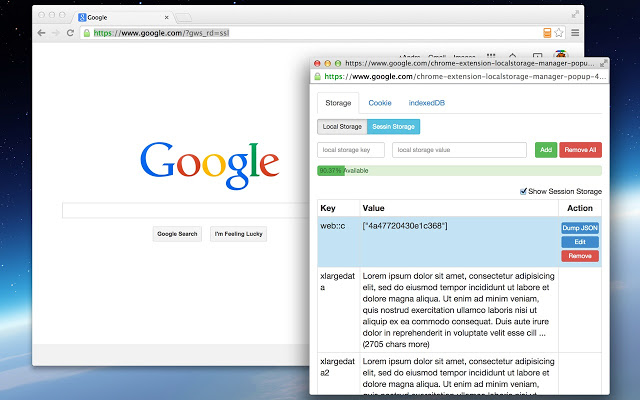Expand the popup window fullscreen icon

click(x=603, y=64)
